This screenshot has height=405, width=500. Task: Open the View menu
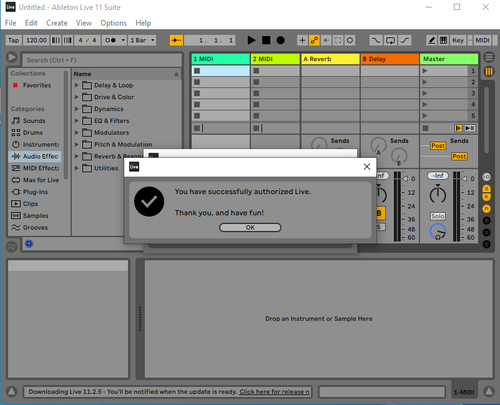click(x=84, y=23)
